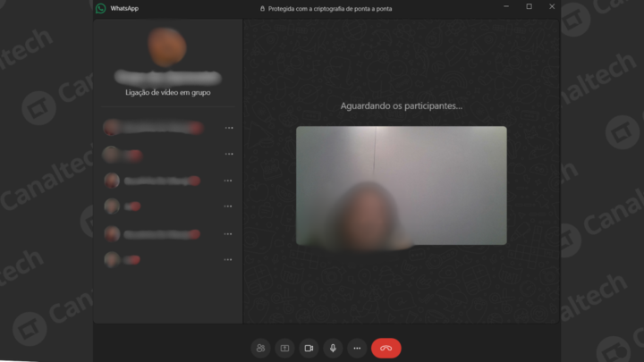This screenshot has height=362, width=644.
Task: Toggle the video camera off
Action: click(x=309, y=348)
